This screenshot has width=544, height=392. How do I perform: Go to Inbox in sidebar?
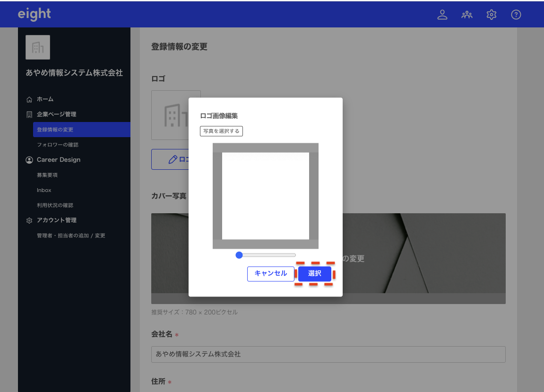(x=44, y=190)
